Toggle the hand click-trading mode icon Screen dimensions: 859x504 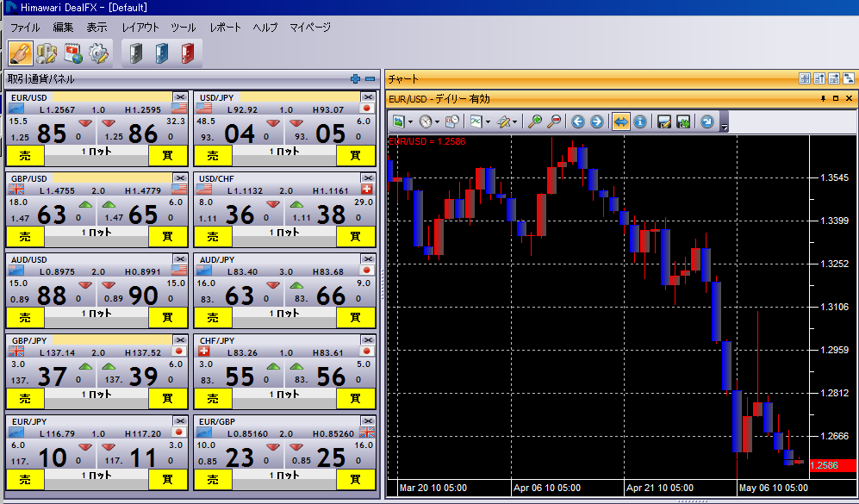(21, 53)
